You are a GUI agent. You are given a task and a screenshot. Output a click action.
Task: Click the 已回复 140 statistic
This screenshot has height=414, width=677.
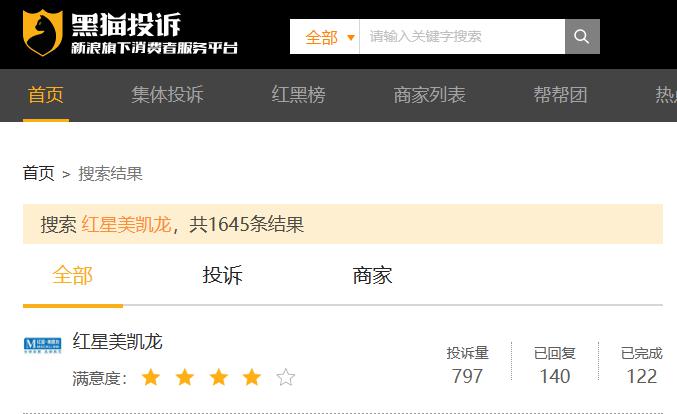pos(555,365)
